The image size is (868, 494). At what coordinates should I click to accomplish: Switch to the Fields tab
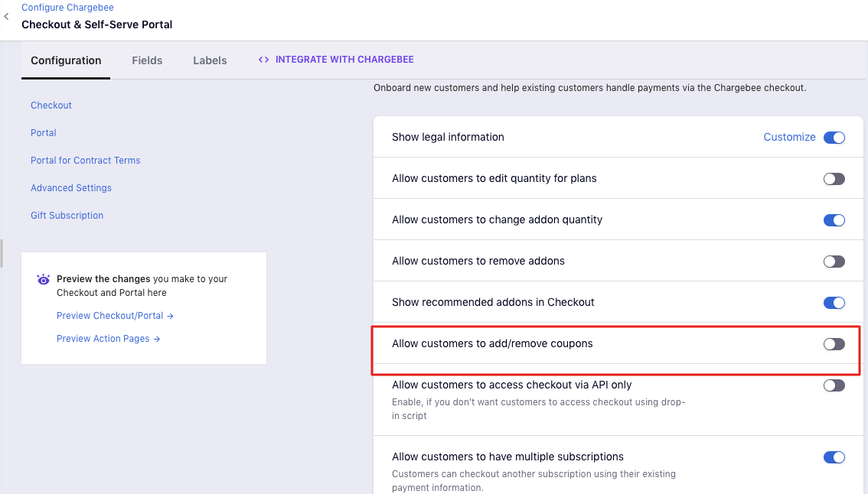(x=147, y=60)
